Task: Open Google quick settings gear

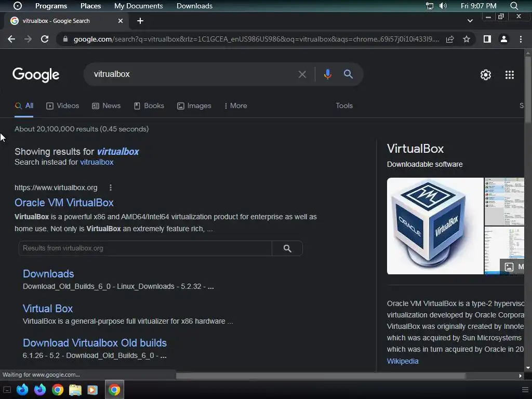Action: pyautogui.click(x=486, y=75)
